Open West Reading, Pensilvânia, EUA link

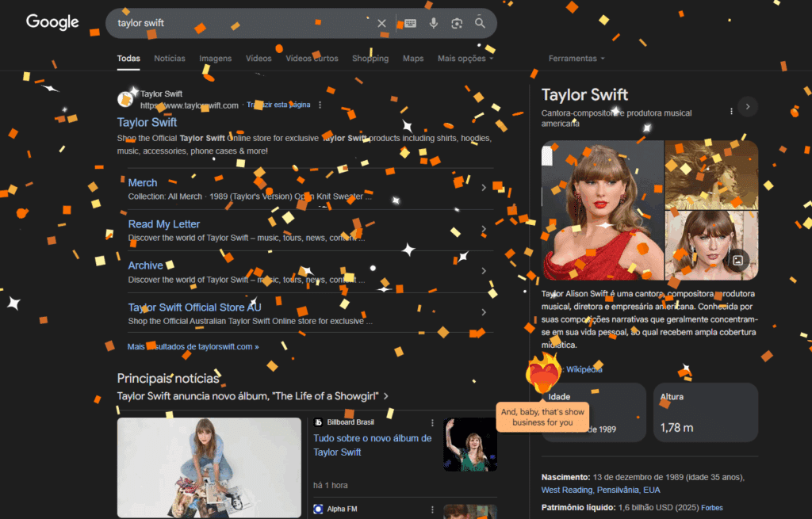tap(601, 490)
